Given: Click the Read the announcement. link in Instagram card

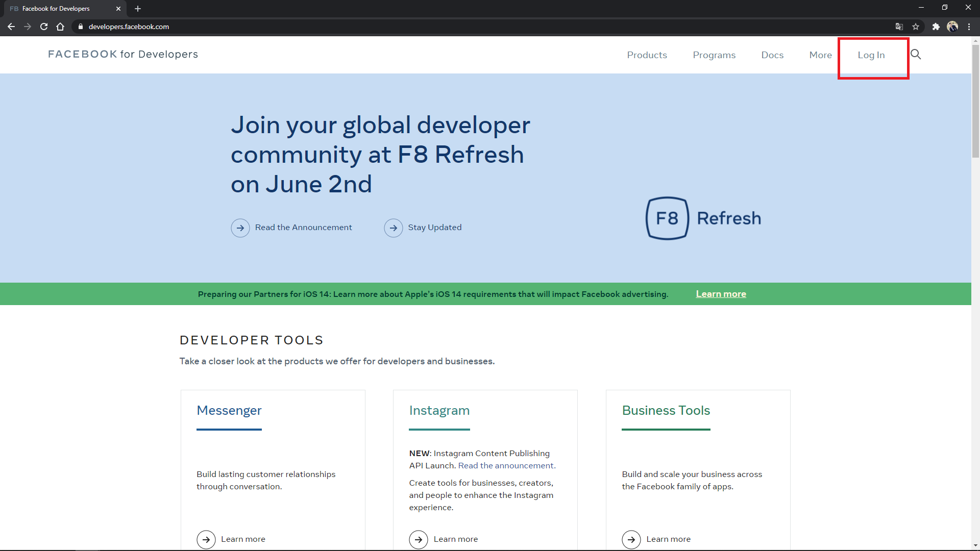Looking at the screenshot, I should (x=506, y=466).
